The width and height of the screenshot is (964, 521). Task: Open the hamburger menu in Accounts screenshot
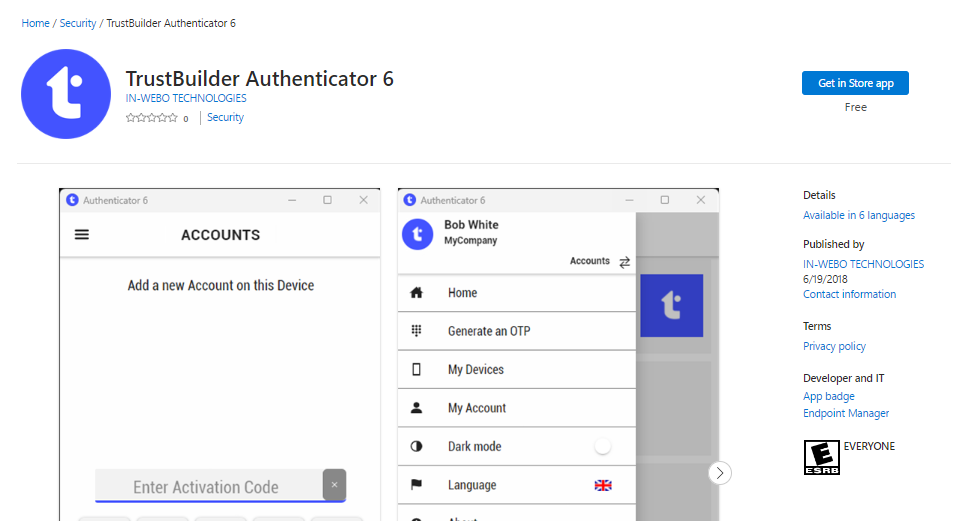82,235
